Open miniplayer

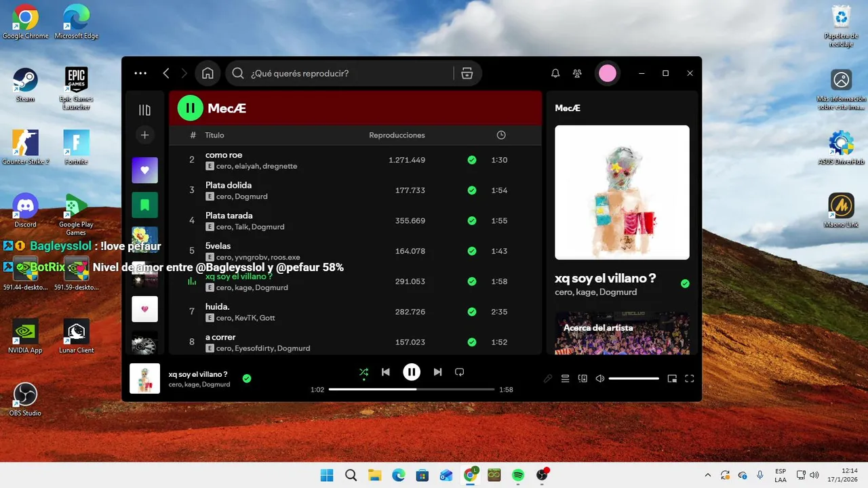click(672, 379)
